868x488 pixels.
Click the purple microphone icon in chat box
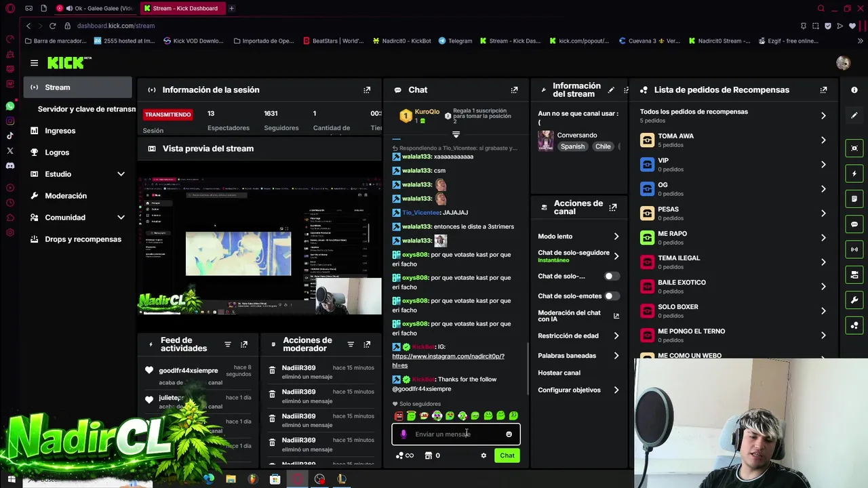(x=403, y=434)
